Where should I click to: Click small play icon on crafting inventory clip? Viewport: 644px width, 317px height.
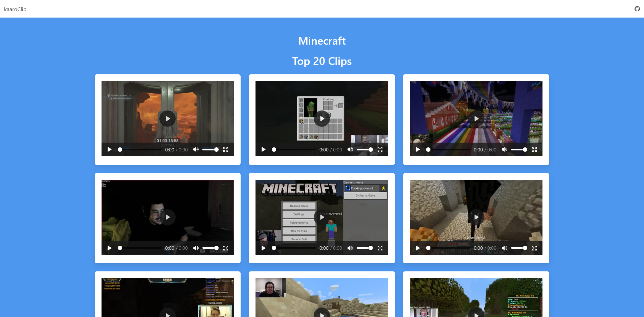click(263, 149)
